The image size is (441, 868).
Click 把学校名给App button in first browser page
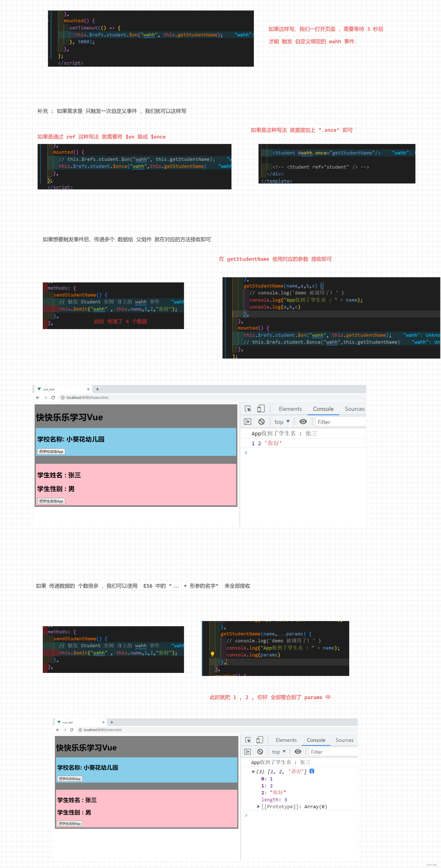coord(51,451)
